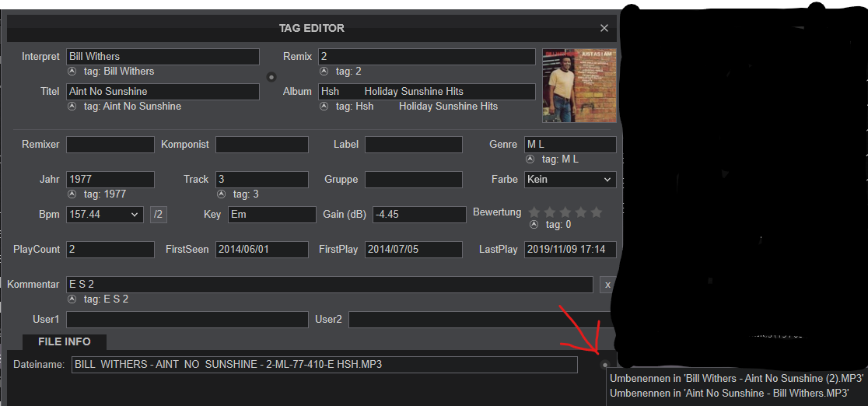Viewport: 868px width, 406px height.
Task: Set rating to four stars
Action: 581,212
